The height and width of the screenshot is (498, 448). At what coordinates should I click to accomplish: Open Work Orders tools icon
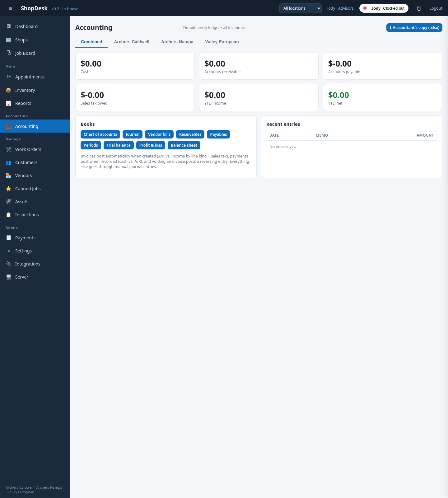[9, 149]
